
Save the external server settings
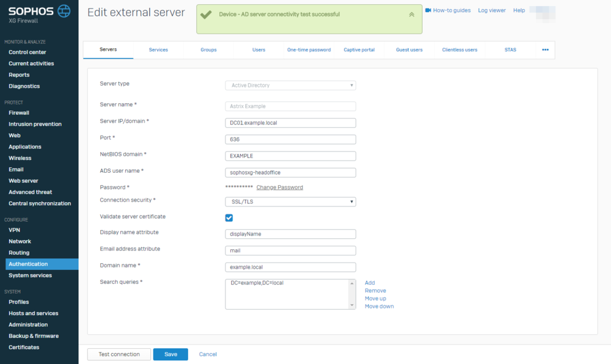tap(170, 354)
